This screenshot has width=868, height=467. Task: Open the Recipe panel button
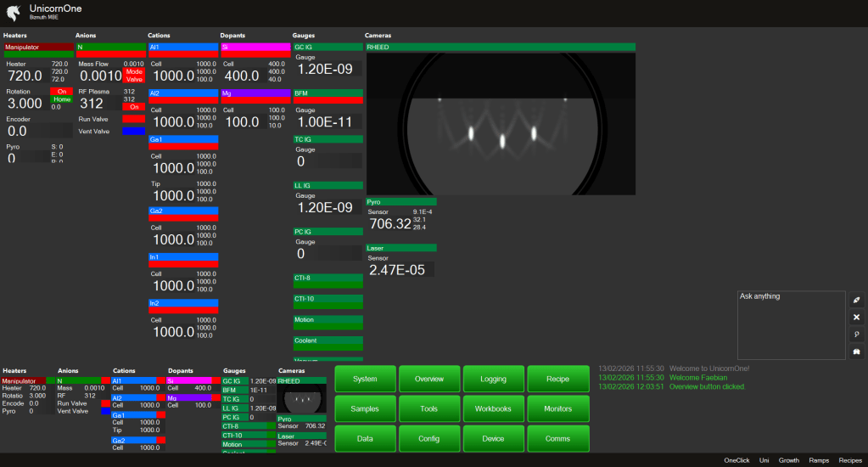tap(557, 379)
